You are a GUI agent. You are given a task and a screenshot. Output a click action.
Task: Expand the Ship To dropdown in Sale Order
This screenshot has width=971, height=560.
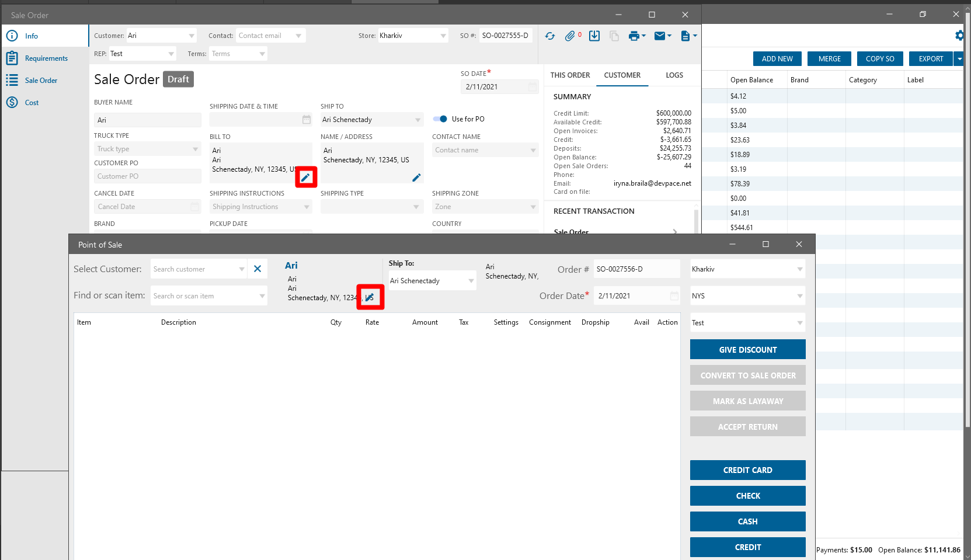(417, 120)
